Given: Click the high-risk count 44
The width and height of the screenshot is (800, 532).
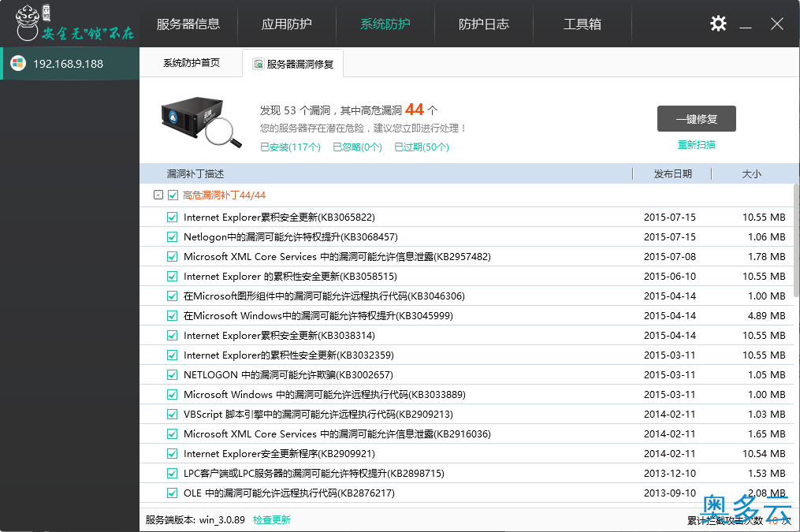Looking at the screenshot, I should coord(415,109).
